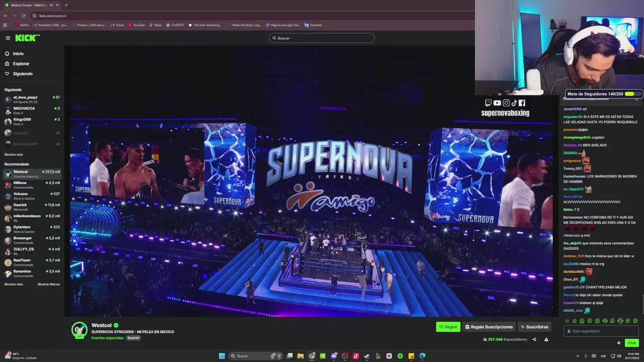Click the Solo seguidores chat input
Viewport: 644px width, 362px height.
point(601,331)
